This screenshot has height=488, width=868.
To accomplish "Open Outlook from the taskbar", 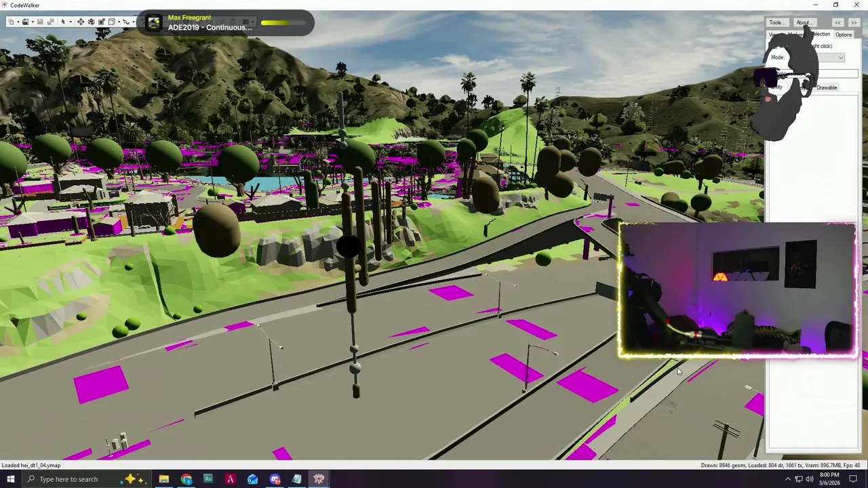I will (x=252, y=479).
